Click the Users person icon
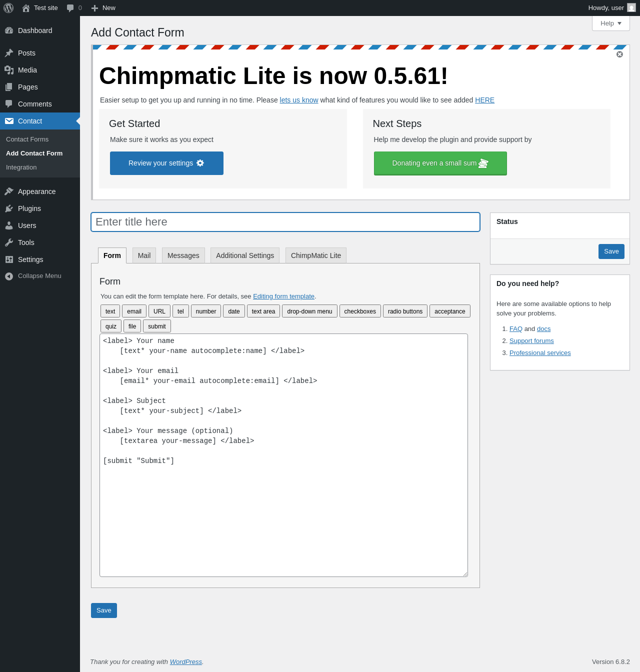This screenshot has height=672, width=640. pyautogui.click(x=9, y=225)
